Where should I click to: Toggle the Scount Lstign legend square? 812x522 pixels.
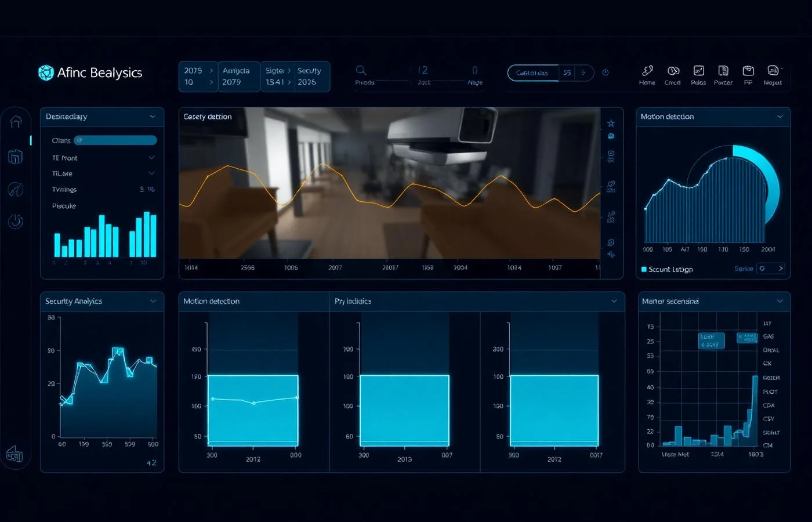644,269
